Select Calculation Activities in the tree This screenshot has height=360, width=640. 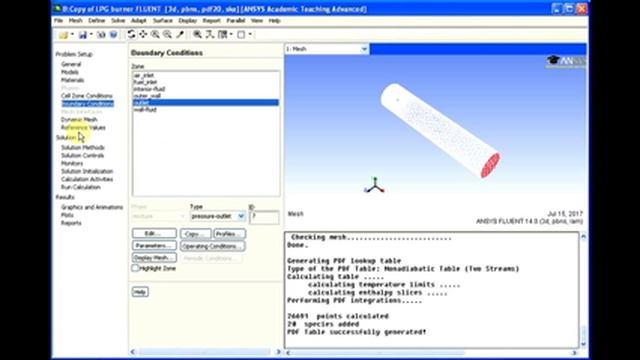tap(87, 179)
